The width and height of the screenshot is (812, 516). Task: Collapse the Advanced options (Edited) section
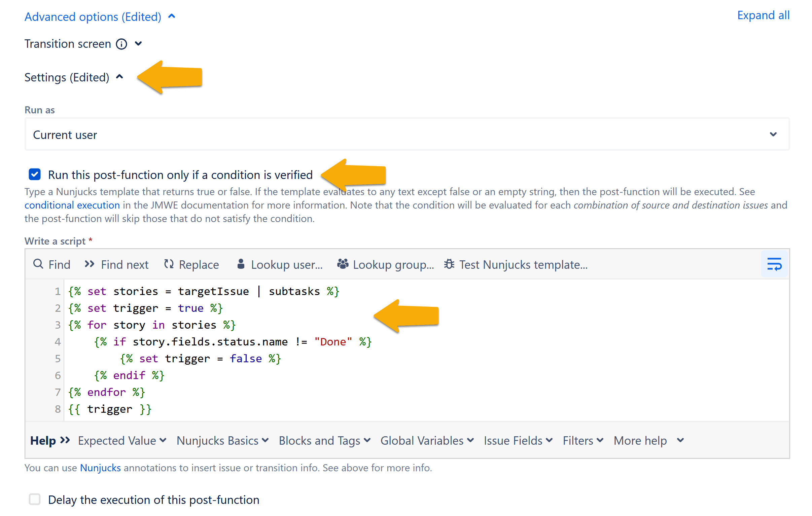[100, 16]
